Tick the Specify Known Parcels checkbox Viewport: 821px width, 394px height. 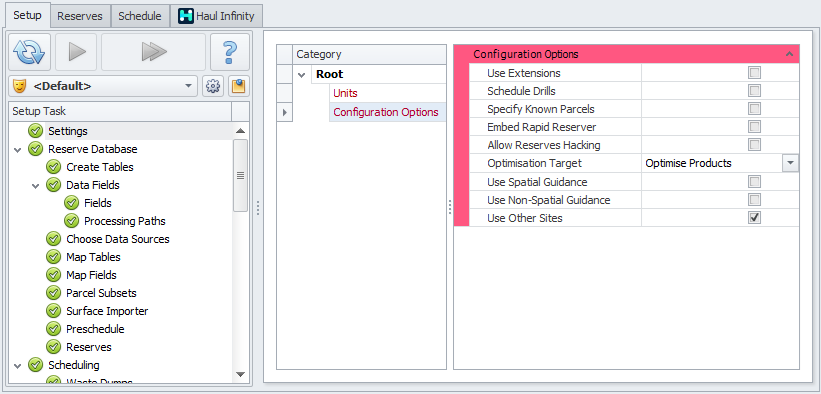click(755, 109)
